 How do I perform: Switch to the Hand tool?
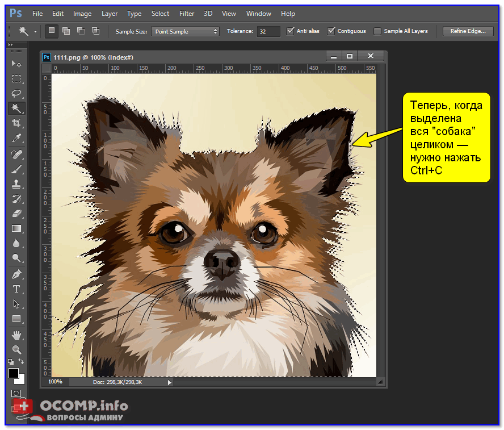[x=16, y=334]
